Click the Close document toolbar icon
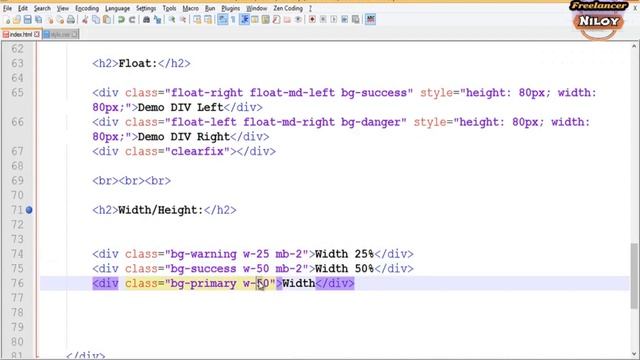This screenshot has width=640, height=360. coord(49,20)
